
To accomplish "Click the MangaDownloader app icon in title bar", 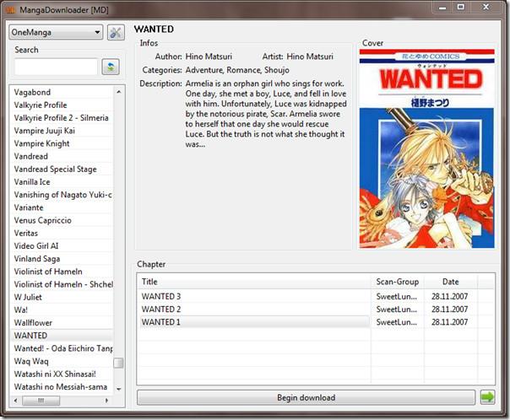I will pyautogui.click(x=11, y=8).
